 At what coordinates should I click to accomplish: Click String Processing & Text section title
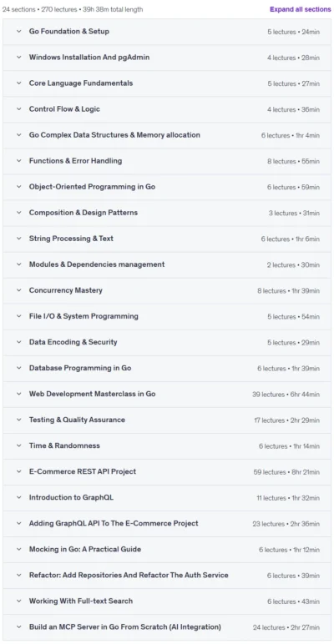71,239
